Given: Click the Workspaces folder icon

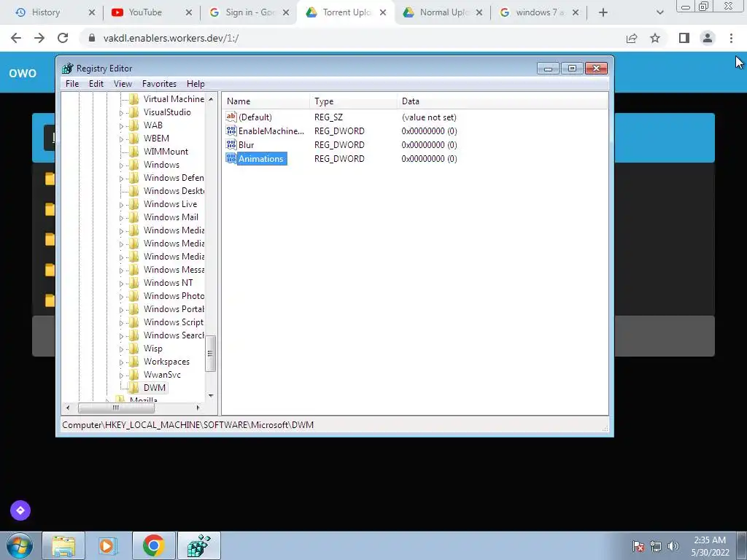Looking at the screenshot, I should [x=134, y=362].
